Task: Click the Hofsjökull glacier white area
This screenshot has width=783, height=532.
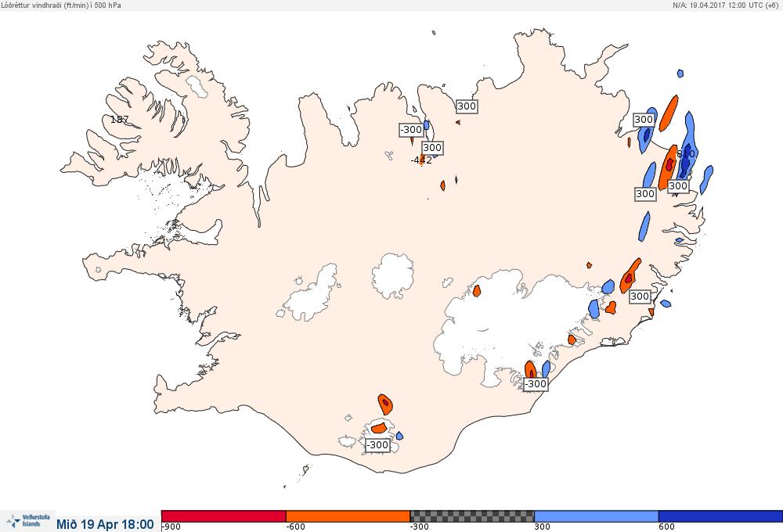Action: (x=393, y=275)
